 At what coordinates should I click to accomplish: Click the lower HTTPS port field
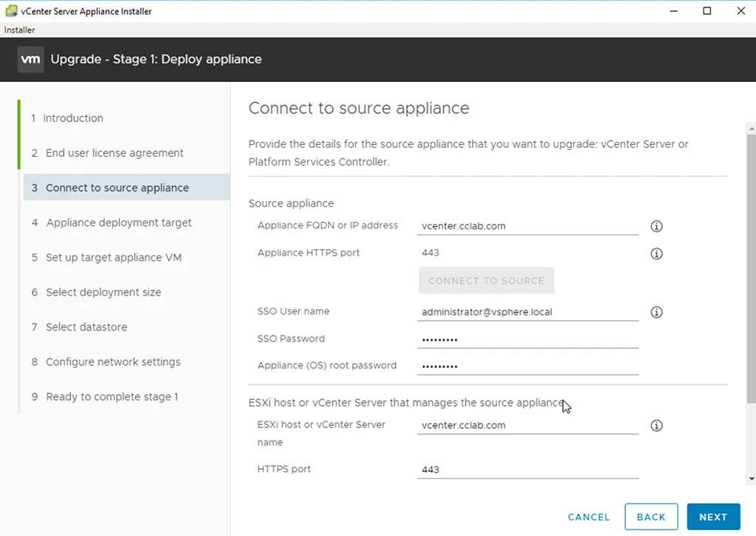click(528, 470)
